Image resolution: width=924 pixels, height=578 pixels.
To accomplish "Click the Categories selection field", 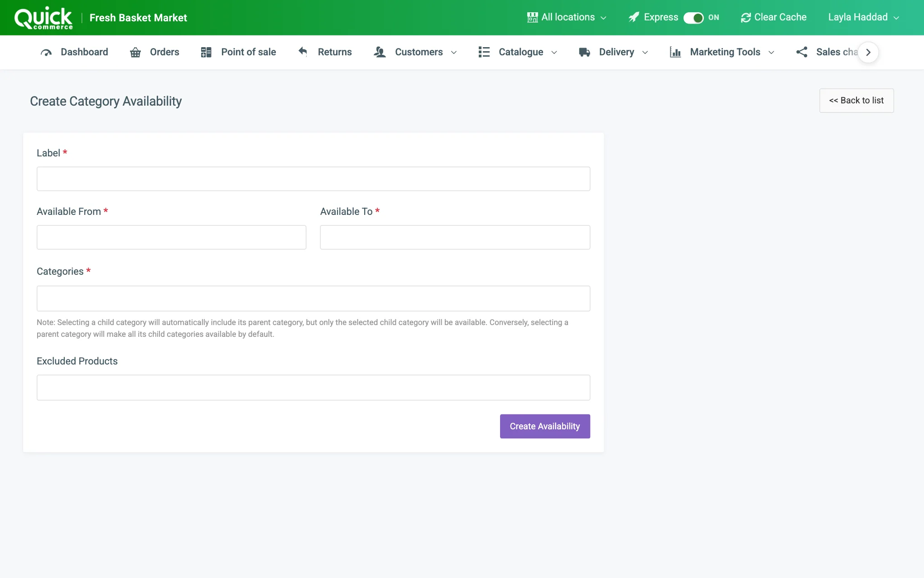I will pos(313,298).
